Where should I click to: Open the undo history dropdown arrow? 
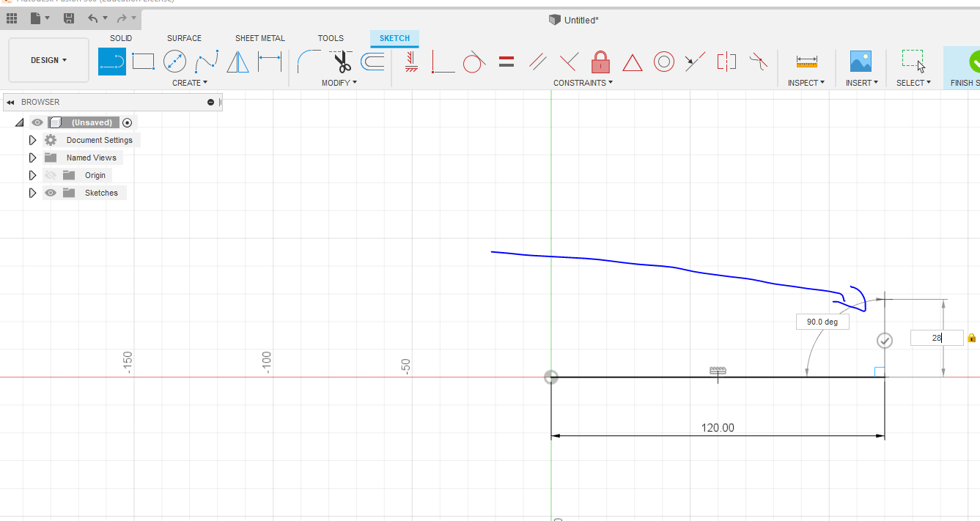point(105,18)
